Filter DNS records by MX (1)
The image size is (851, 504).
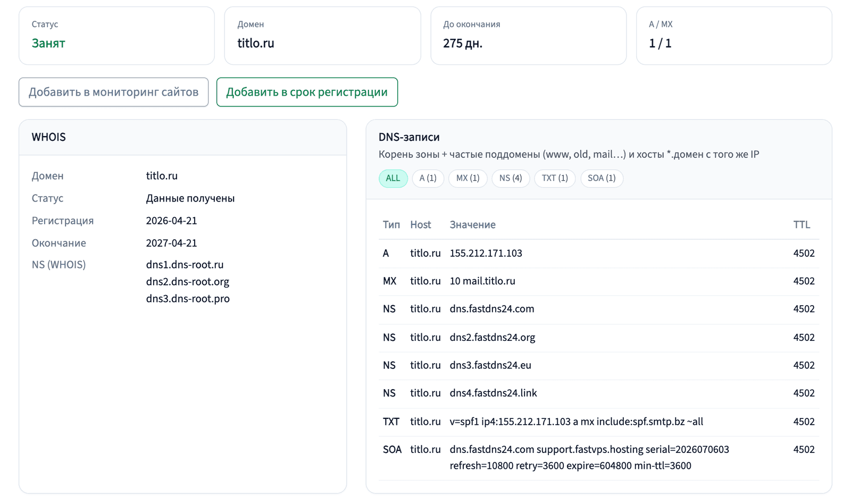point(468,178)
